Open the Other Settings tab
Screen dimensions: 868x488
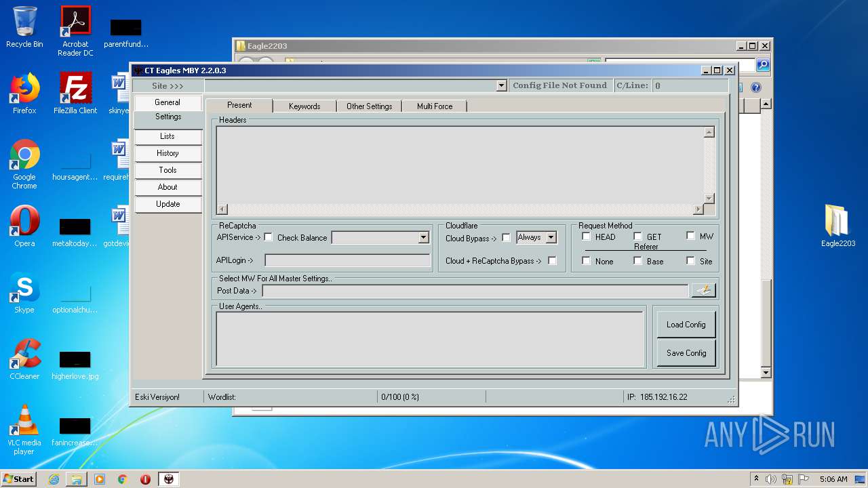point(369,106)
